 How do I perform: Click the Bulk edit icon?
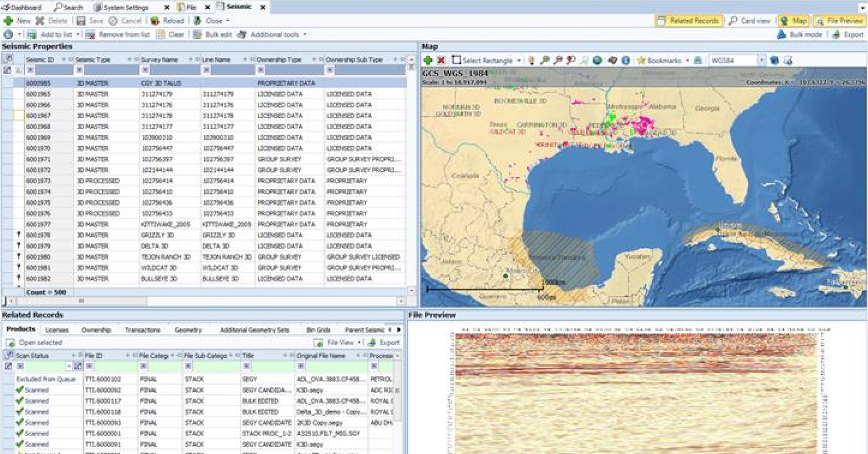[197, 34]
